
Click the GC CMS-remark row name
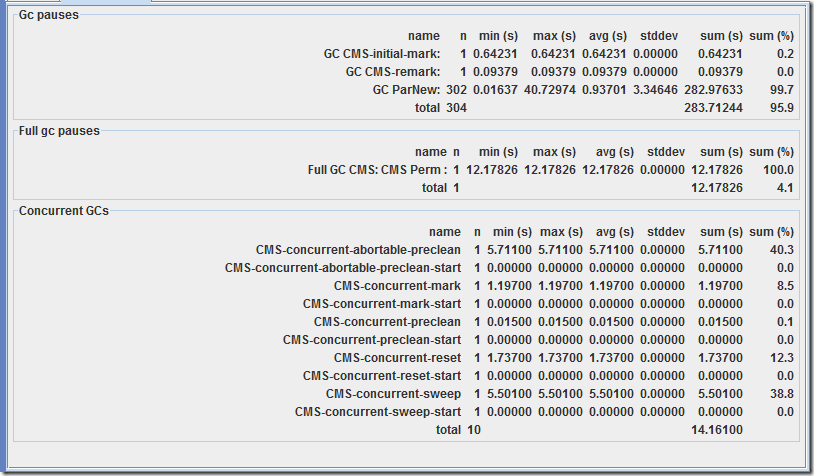(x=392, y=72)
